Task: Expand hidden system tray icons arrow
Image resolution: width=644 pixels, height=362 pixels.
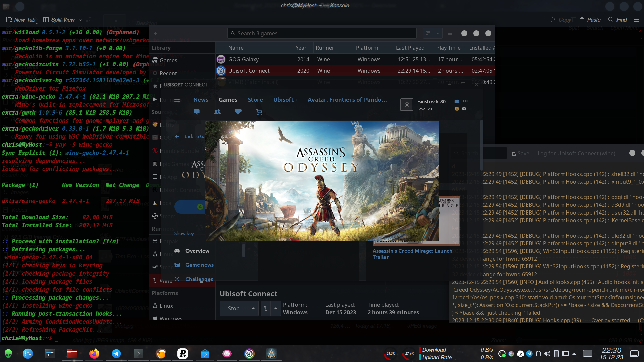Action: (x=574, y=354)
